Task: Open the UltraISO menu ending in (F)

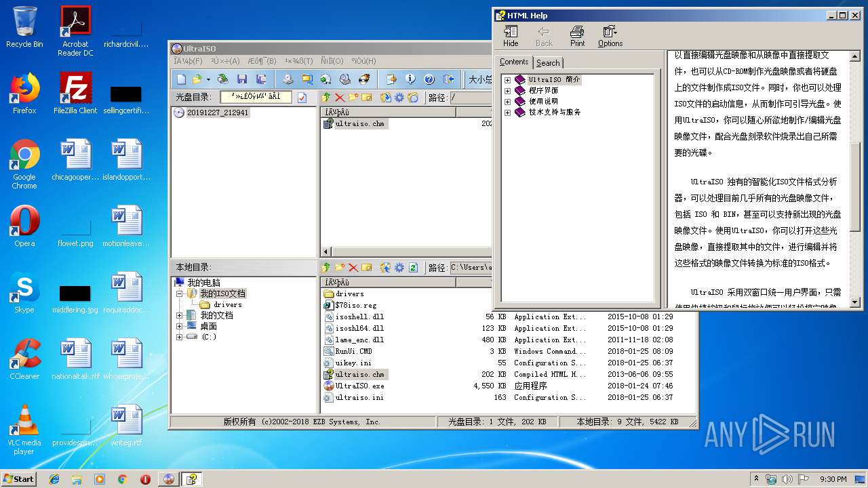Action: coord(188,61)
